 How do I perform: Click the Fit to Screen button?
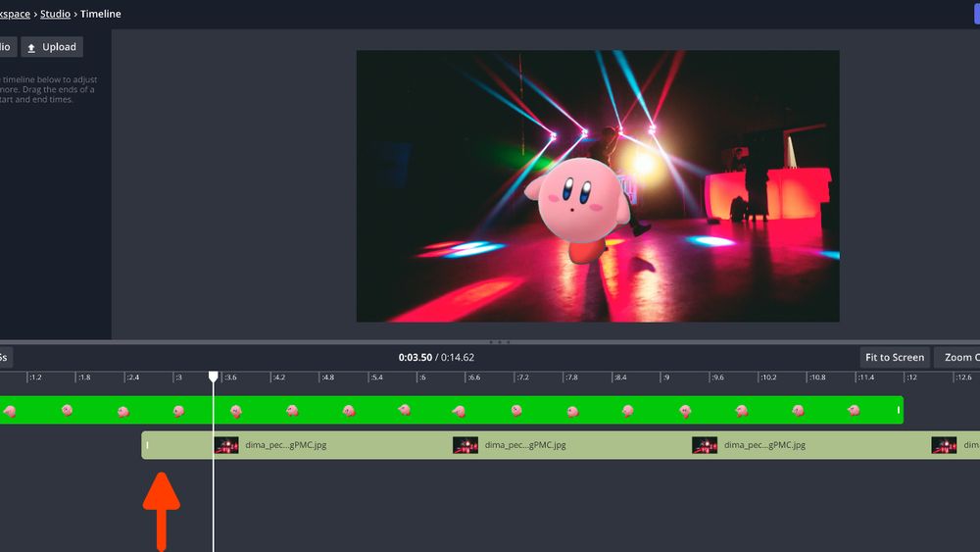[894, 358]
